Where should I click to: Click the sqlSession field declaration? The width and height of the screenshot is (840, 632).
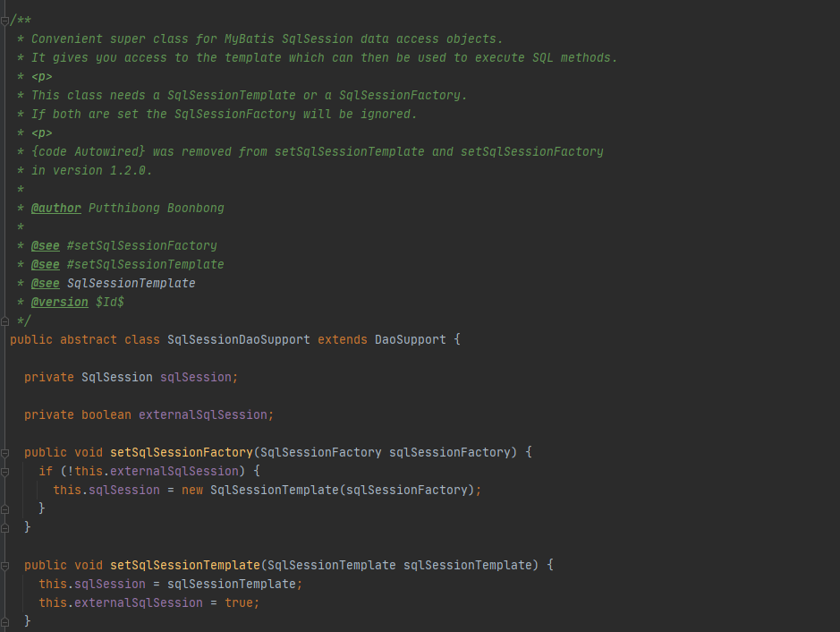coord(196,377)
